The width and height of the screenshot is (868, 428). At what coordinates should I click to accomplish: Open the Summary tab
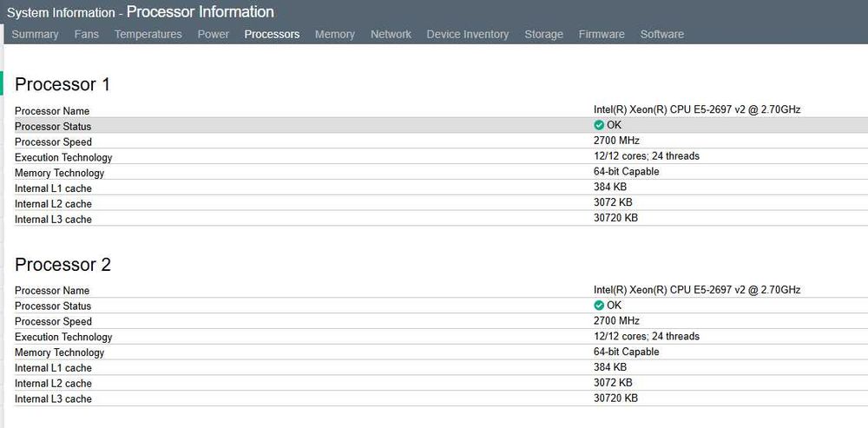(35, 35)
